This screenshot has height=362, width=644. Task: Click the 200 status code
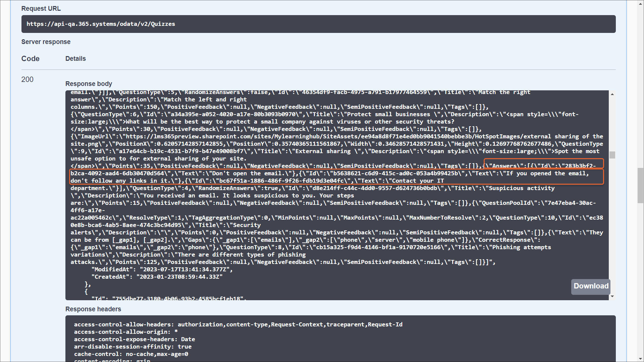pyautogui.click(x=28, y=80)
